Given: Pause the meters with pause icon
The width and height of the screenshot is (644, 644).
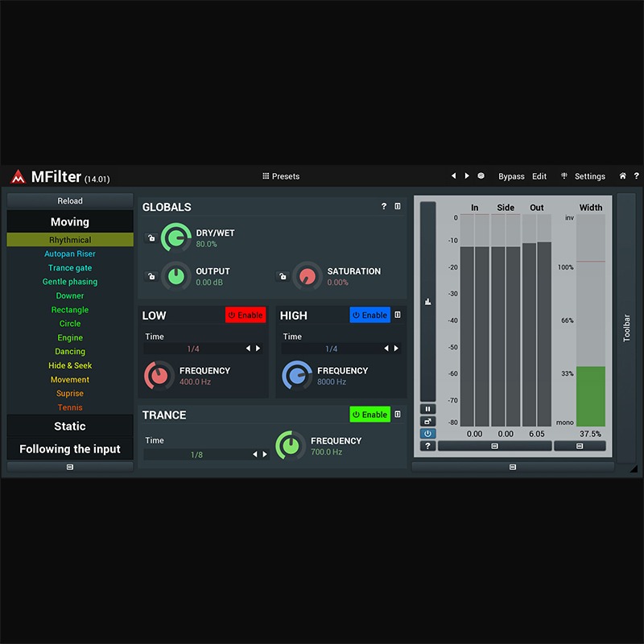Looking at the screenshot, I should [x=427, y=409].
